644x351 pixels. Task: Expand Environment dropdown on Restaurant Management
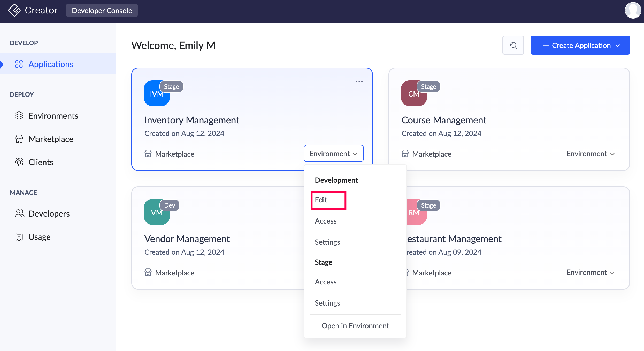tap(590, 273)
